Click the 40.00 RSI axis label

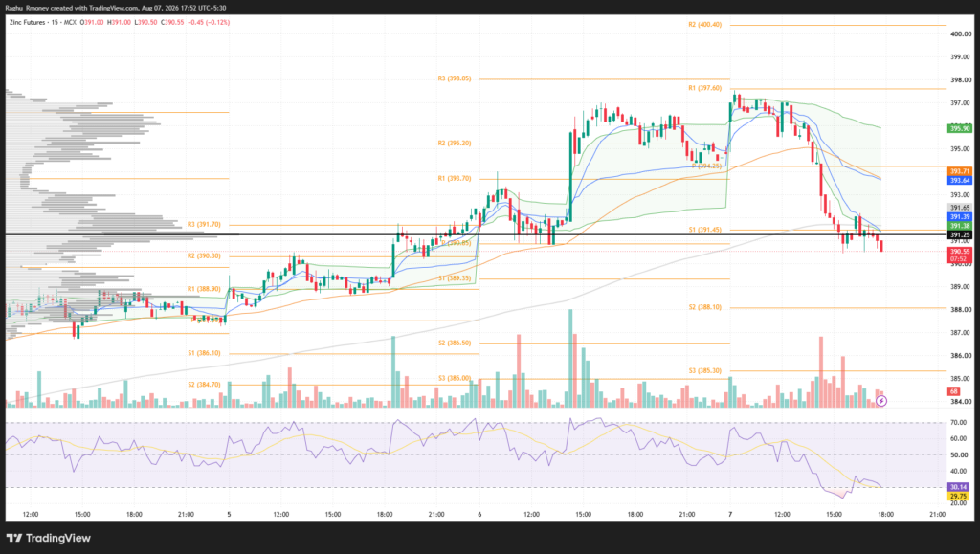coord(959,472)
